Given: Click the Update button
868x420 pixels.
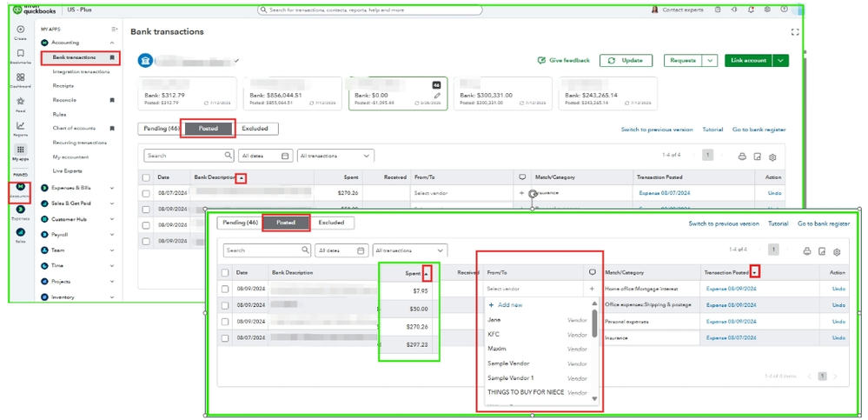Looking at the screenshot, I should (x=626, y=60).
